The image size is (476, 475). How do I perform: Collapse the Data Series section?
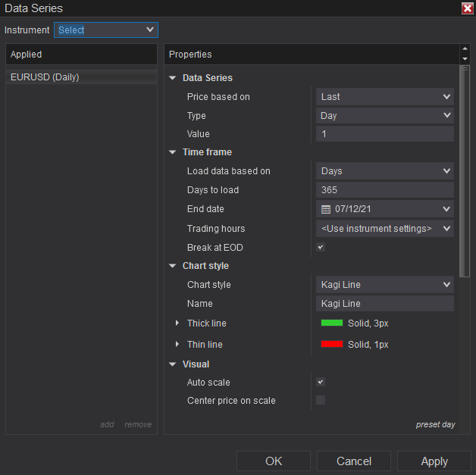[x=173, y=78]
